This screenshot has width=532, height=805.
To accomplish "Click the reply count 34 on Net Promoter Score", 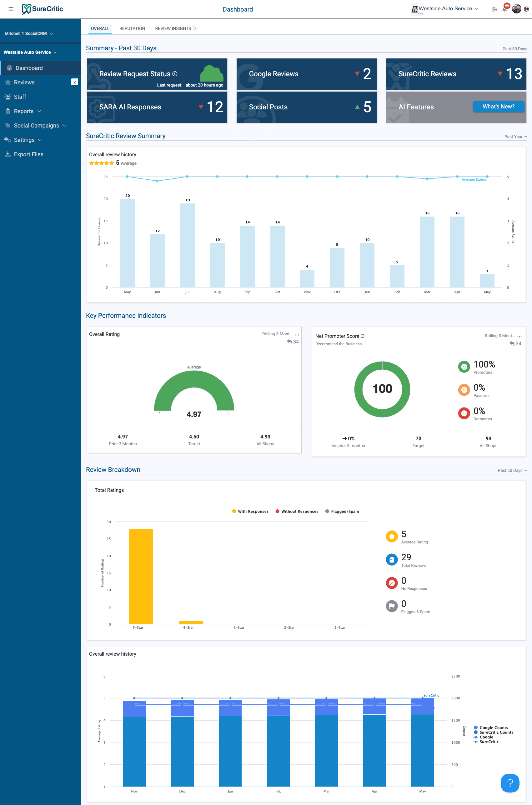I will tap(515, 344).
